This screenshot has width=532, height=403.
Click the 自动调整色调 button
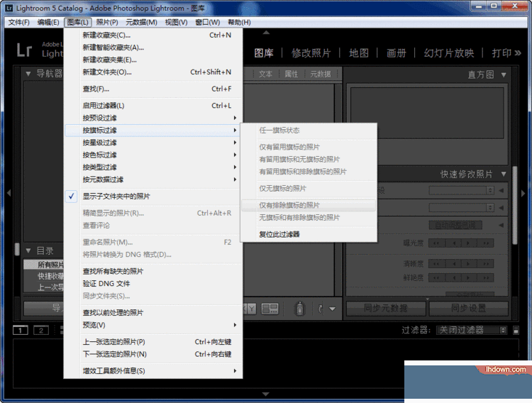(455, 225)
